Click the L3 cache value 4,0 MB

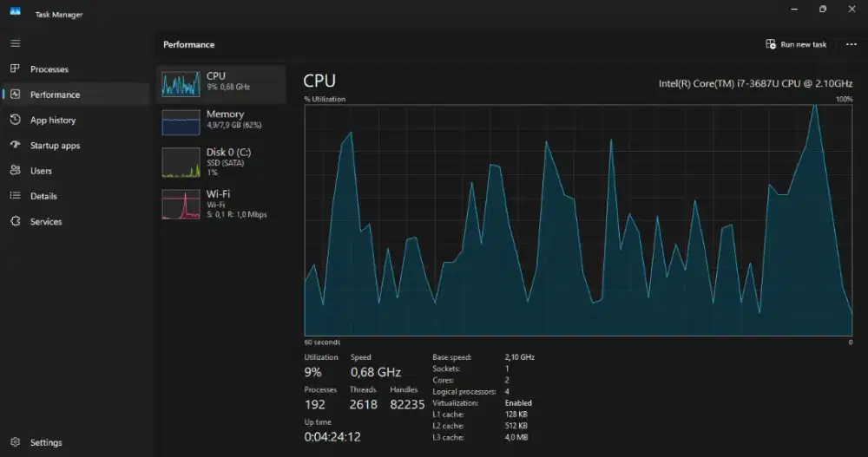[x=516, y=437]
